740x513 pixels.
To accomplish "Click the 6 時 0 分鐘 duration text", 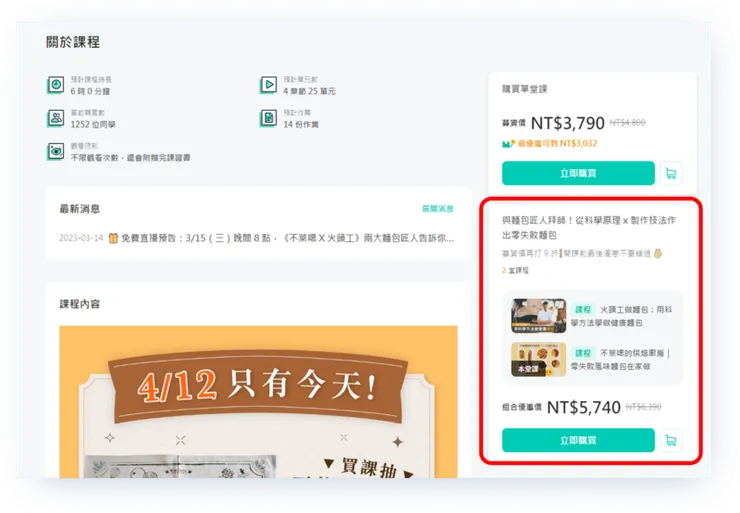I will pyautogui.click(x=90, y=91).
